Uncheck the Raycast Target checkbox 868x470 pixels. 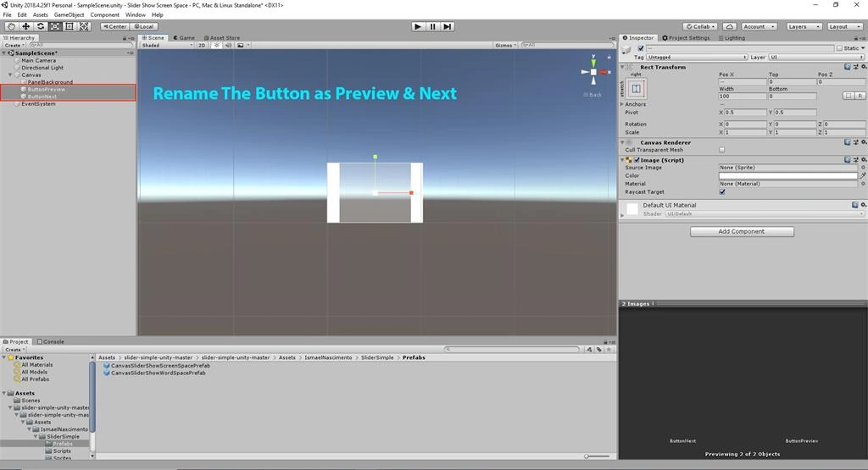pyautogui.click(x=722, y=192)
